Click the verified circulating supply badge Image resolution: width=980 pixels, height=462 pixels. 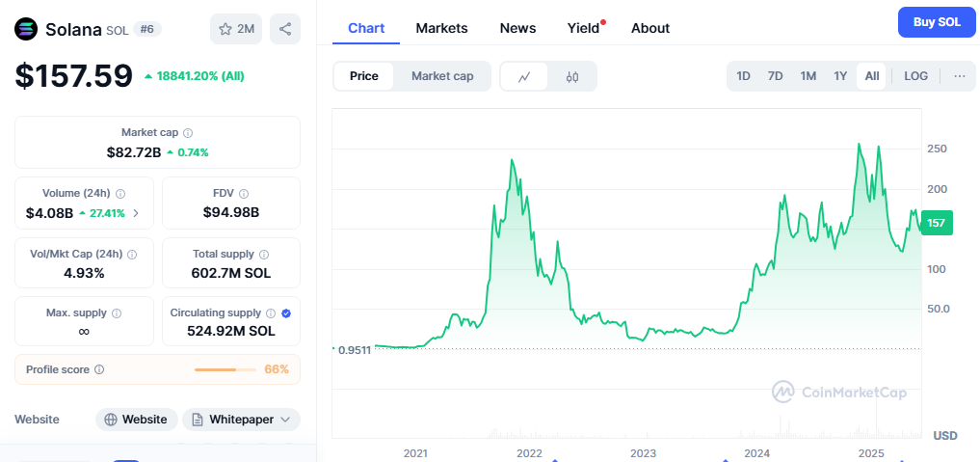[286, 313]
